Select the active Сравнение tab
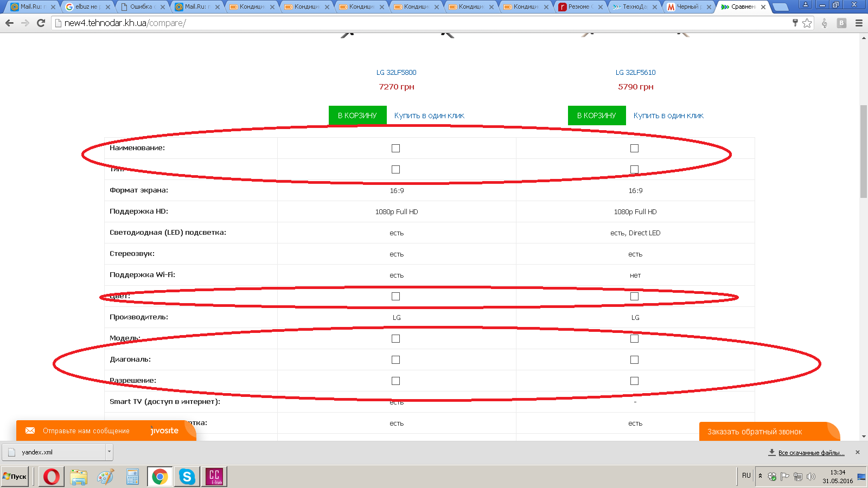 tap(744, 7)
